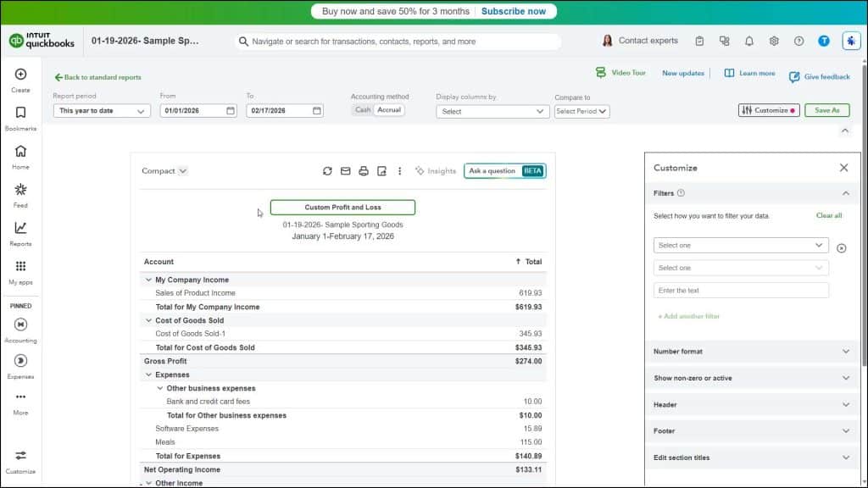The width and height of the screenshot is (868, 488).
Task: Open the QuickBooks settings gear
Action: click(x=773, y=40)
